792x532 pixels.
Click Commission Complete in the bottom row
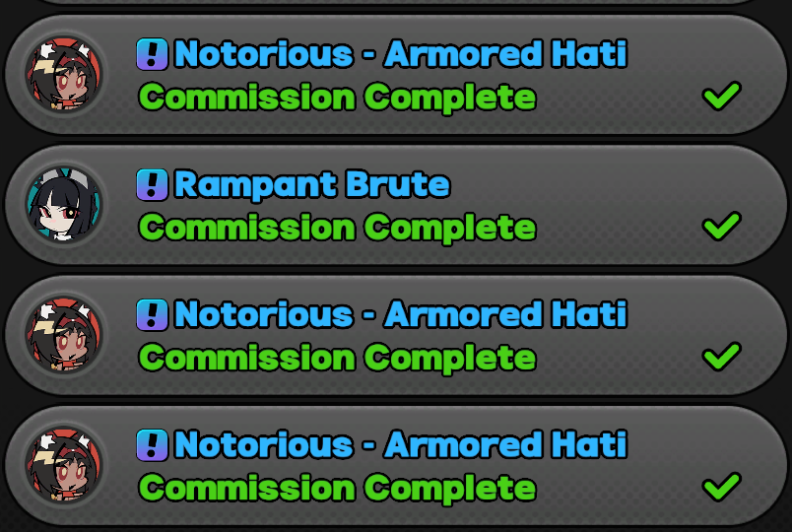point(338,489)
